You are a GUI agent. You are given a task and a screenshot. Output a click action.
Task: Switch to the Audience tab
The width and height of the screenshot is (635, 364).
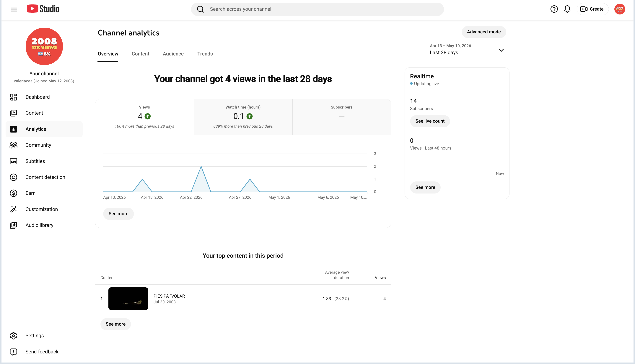173,54
